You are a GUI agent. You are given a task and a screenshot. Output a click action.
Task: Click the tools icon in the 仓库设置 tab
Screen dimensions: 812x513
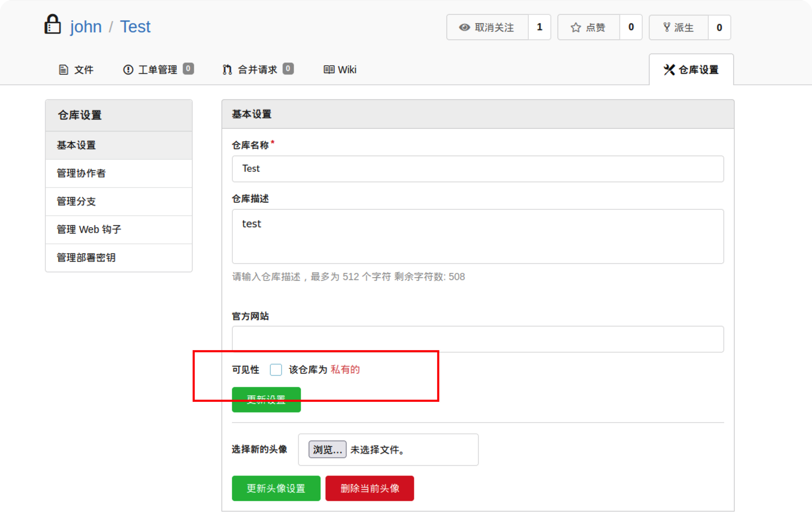[669, 70]
